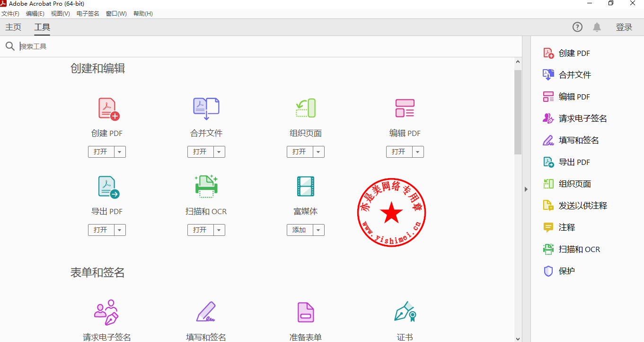Click 打开 button under 创建 PDF
644x342 pixels.
coord(101,152)
